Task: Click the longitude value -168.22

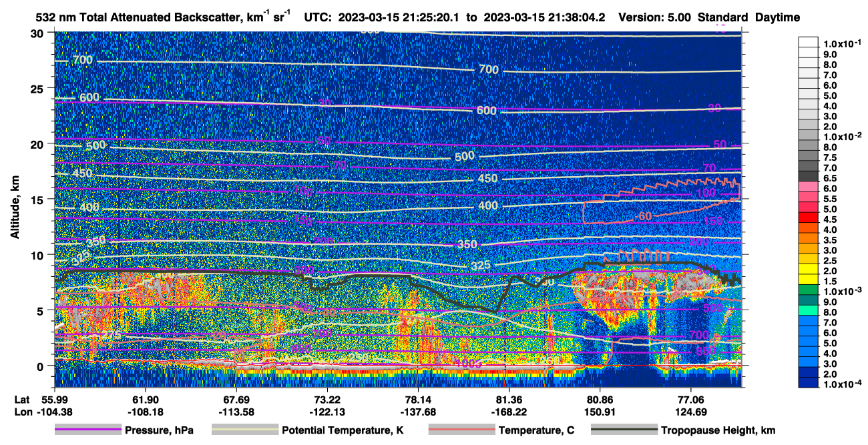Action: (509, 411)
